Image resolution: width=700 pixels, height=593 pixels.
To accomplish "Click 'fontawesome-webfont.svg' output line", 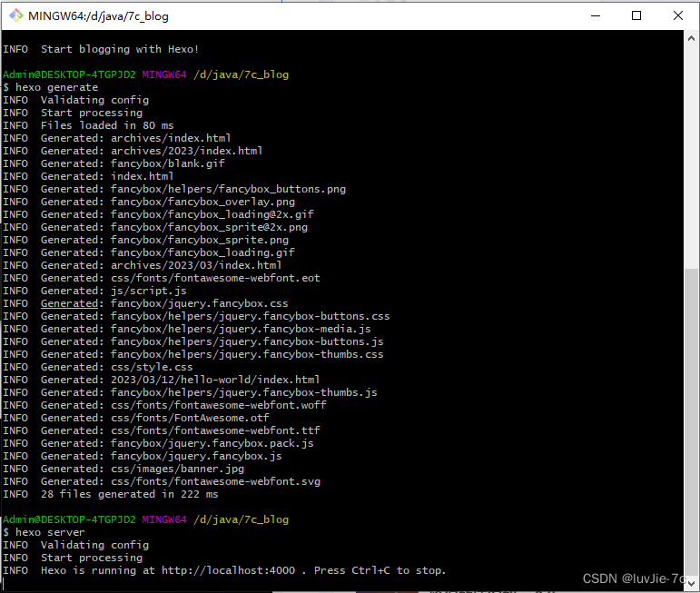I will tap(162, 481).
